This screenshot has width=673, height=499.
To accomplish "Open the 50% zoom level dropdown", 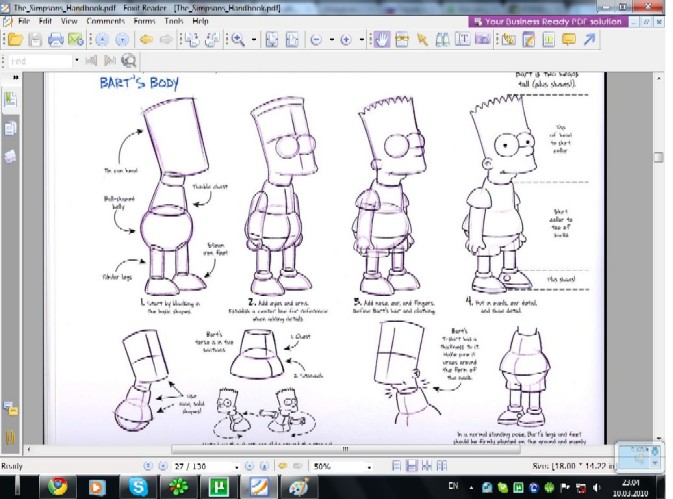I will coord(369,467).
